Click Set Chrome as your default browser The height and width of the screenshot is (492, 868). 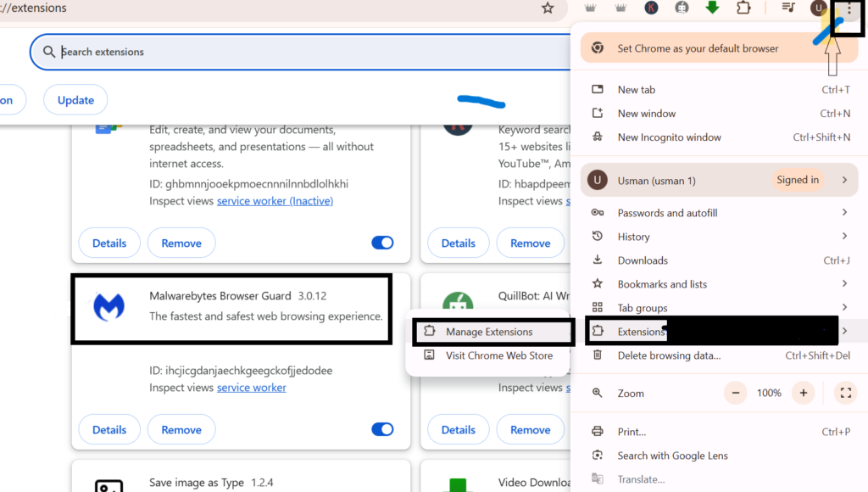[719, 48]
